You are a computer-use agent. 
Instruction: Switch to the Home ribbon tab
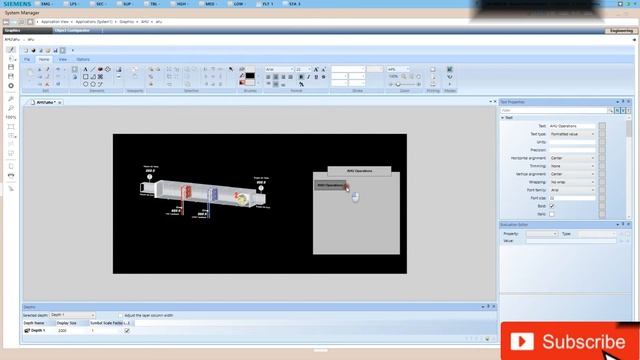[44, 59]
